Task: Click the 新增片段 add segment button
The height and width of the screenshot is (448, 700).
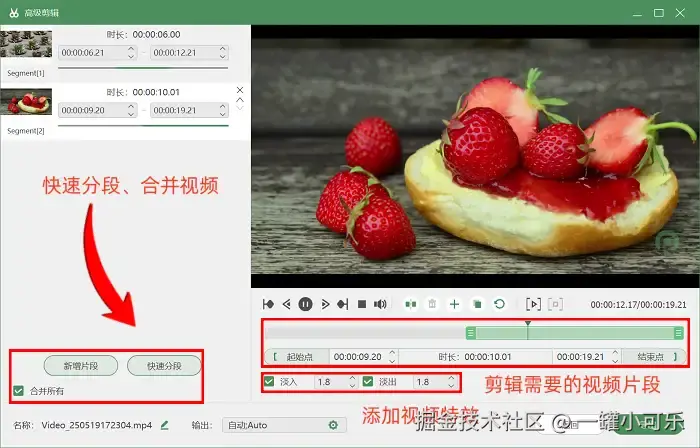Action: pos(81,366)
